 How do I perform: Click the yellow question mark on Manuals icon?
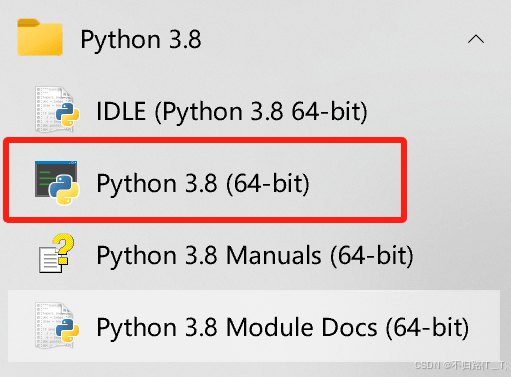pos(63,248)
